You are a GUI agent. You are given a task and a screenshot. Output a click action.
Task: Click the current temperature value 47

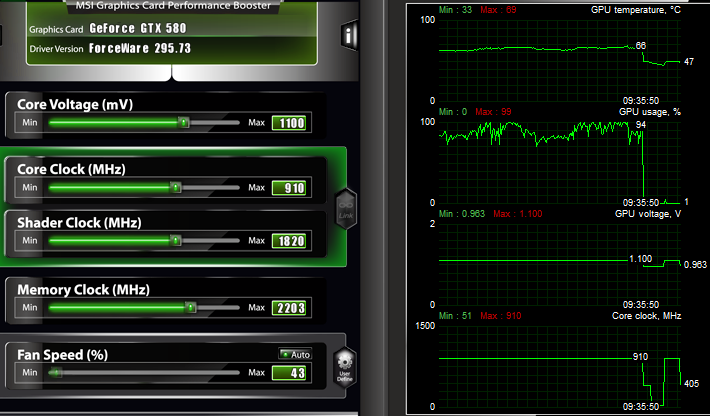[689, 61]
